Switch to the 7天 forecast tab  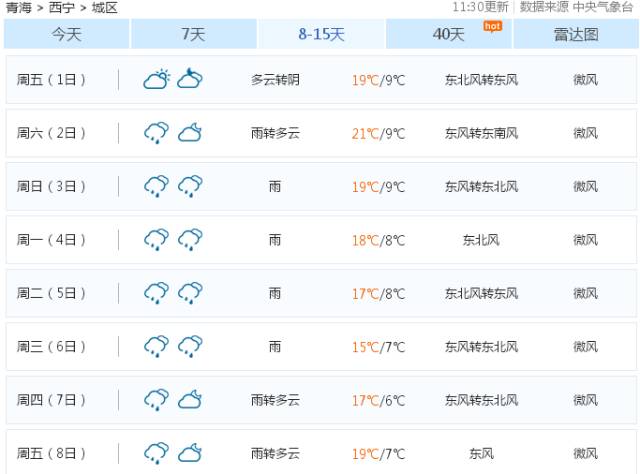(x=193, y=34)
